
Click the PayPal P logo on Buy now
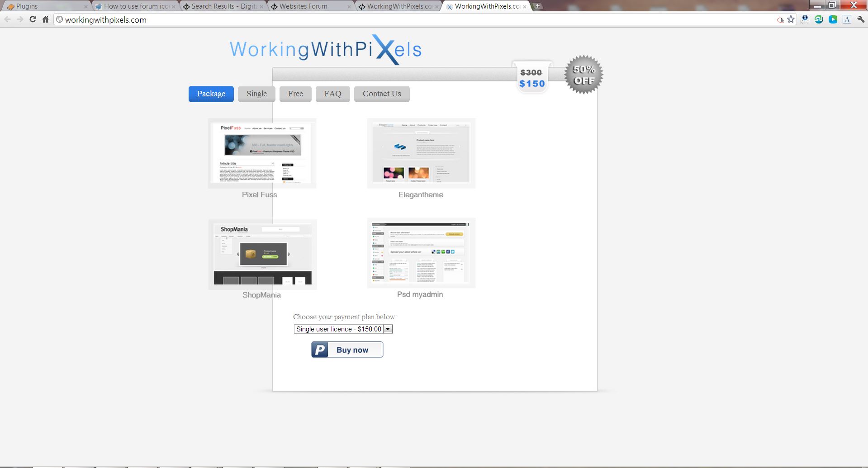[x=320, y=350]
